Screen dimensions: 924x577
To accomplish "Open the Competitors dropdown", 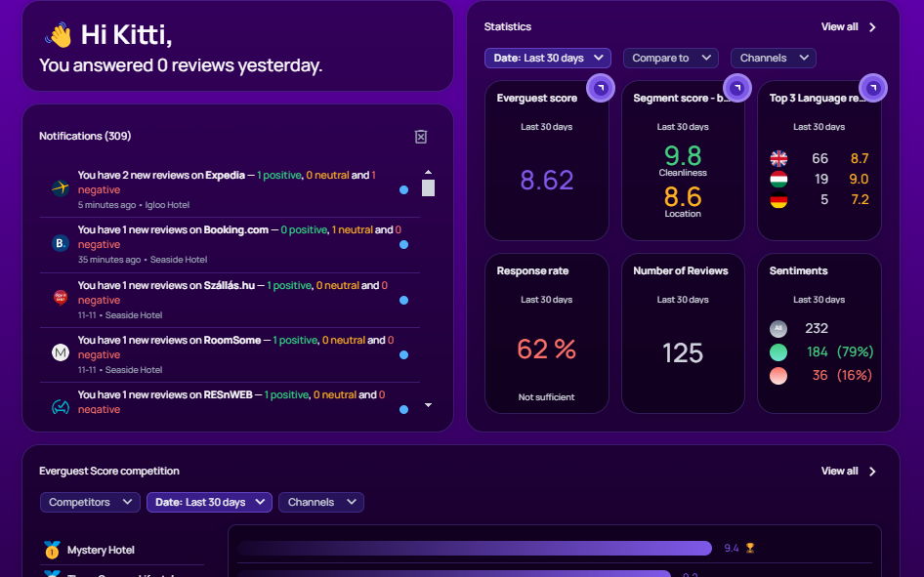I will (90, 502).
